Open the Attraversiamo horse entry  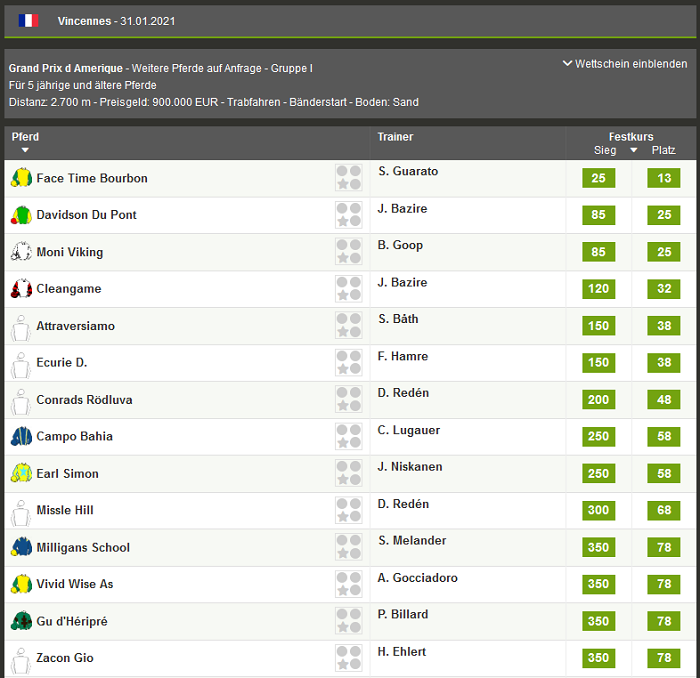75,326
